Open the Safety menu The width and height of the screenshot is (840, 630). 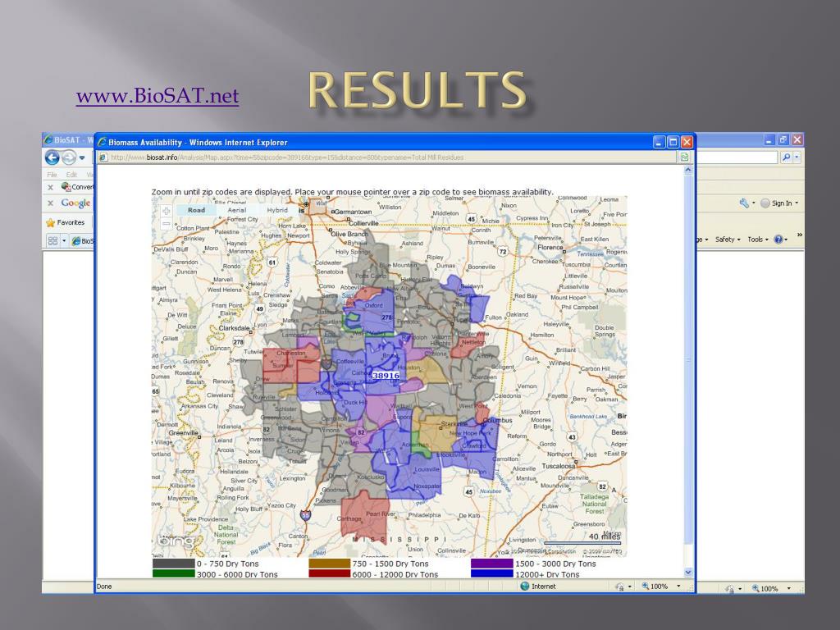tap(727, 240)
